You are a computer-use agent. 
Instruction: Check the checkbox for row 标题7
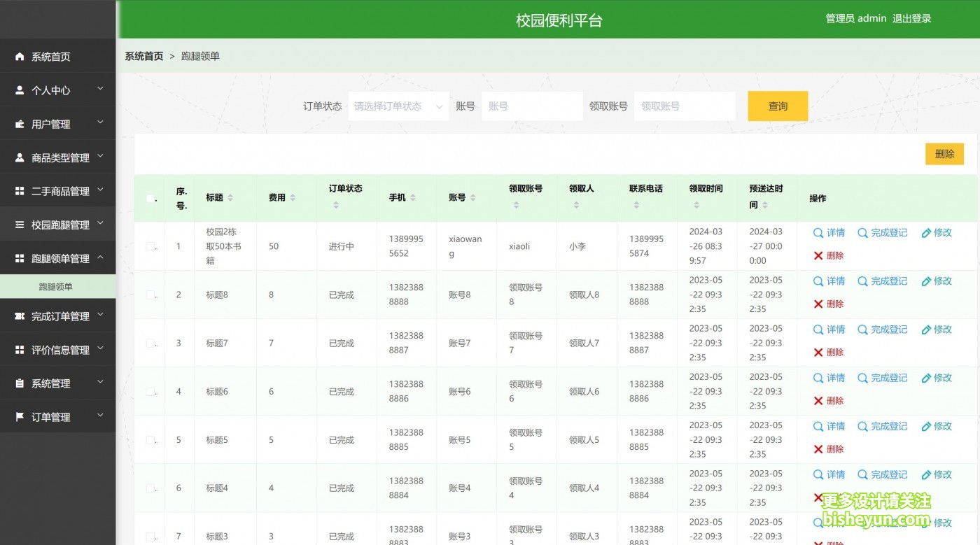click(x=150, y=343)
